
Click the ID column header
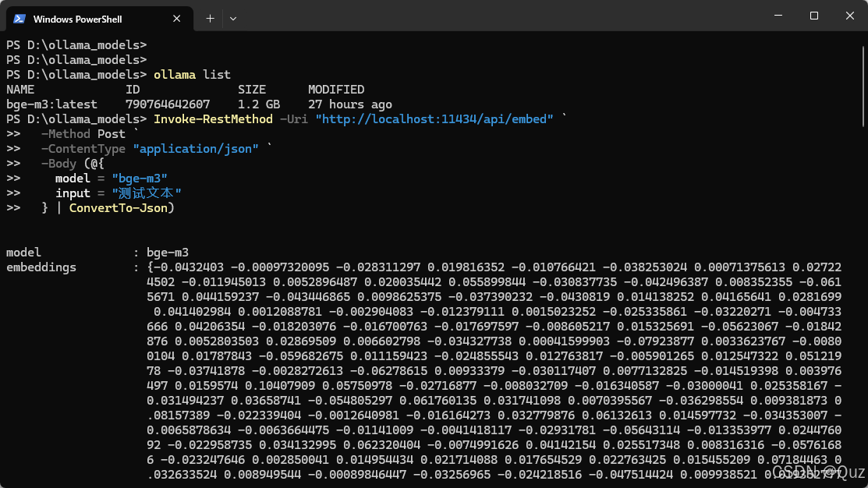coord(133,90)
